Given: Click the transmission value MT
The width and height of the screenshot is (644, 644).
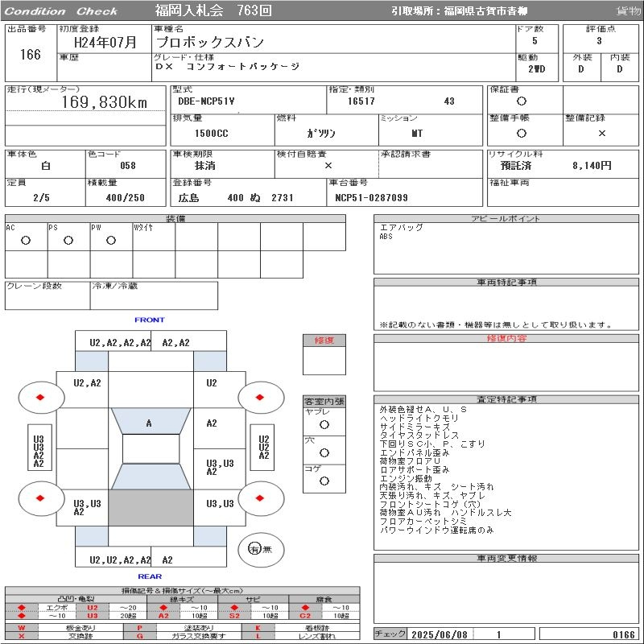Looking at the screenshot, I should click(417, 133).
